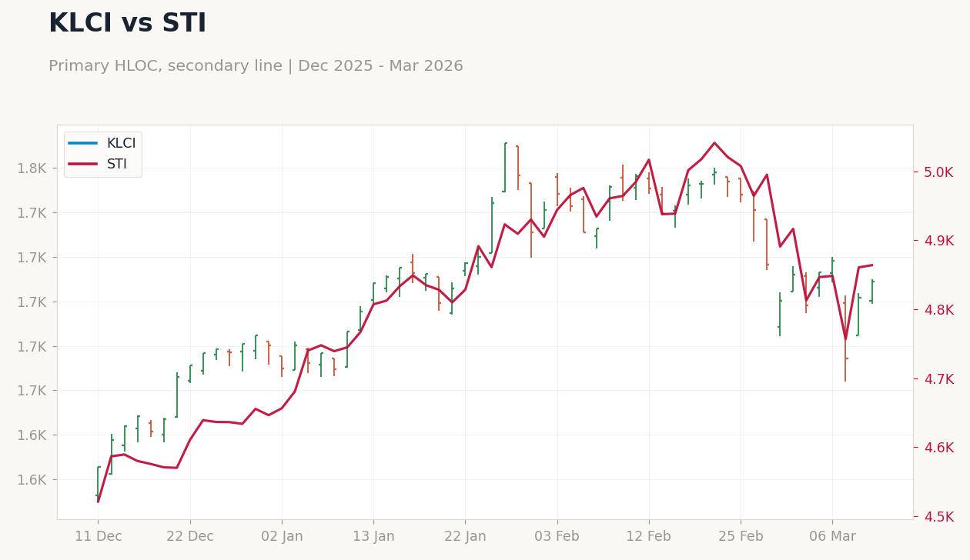Viewport: 970px width, 560px height.
Task: Click the 13 Jan x-axis label
Action: point(373,536)
